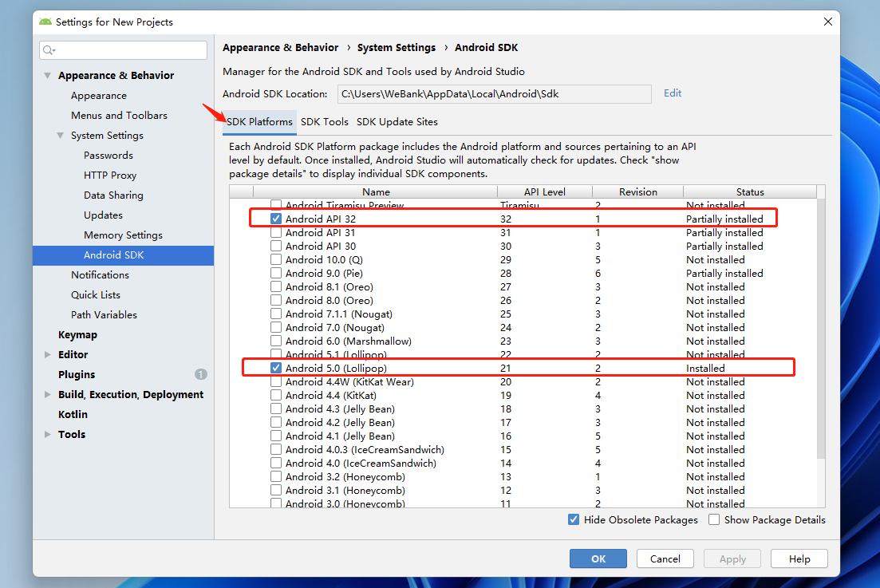This screenshot has height=588, width=880.
Task: Select Android 4.4W (KitKat Wear) row
Action: (523, 381)
